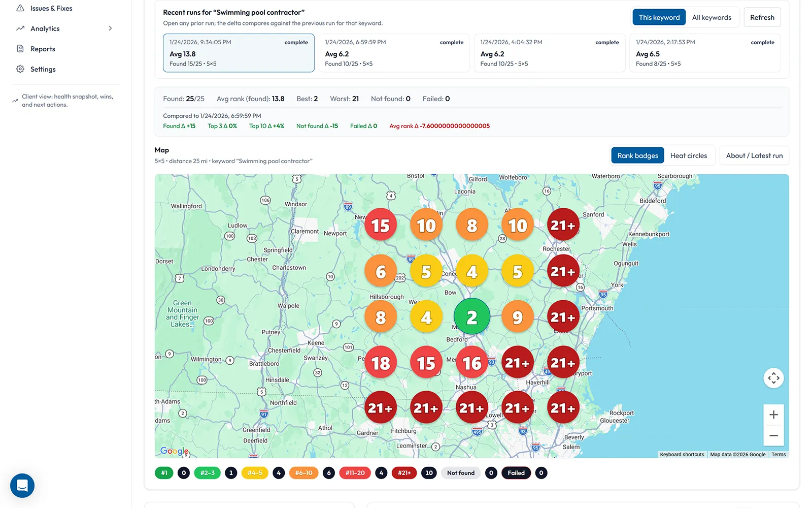Switch map view to Heat circles
This screenshot has height=508, width=812.
point(689,155)
